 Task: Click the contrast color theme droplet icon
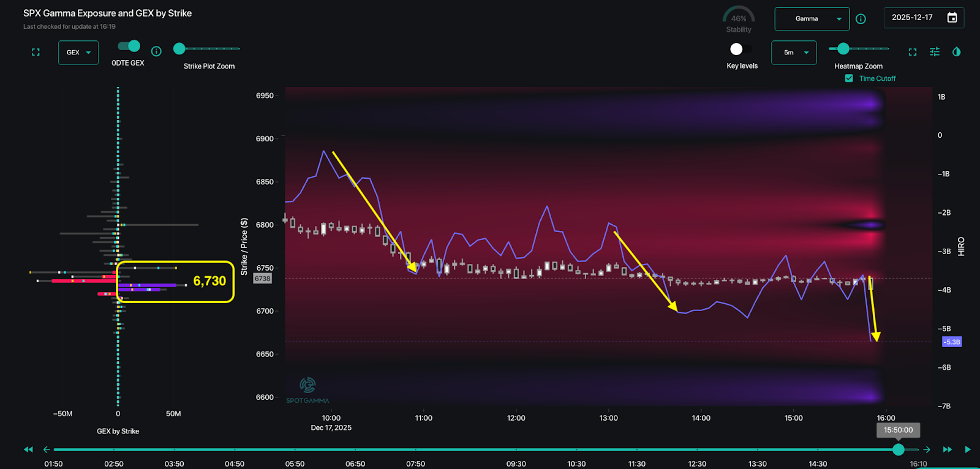(x=956, y=52)
